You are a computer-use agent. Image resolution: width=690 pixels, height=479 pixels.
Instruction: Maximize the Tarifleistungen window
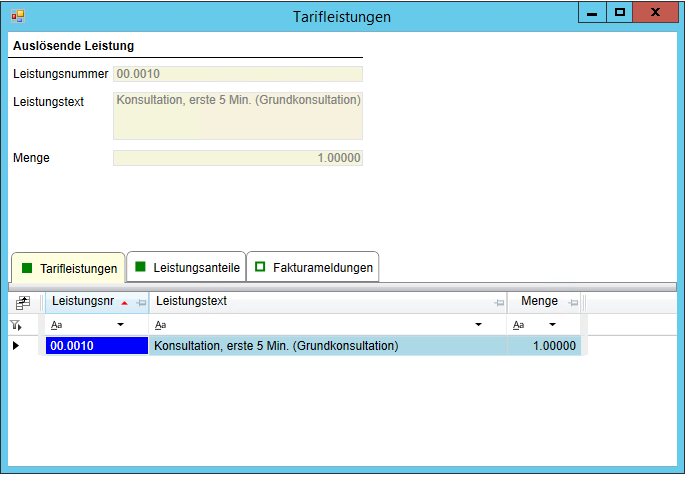click(620, 13)
